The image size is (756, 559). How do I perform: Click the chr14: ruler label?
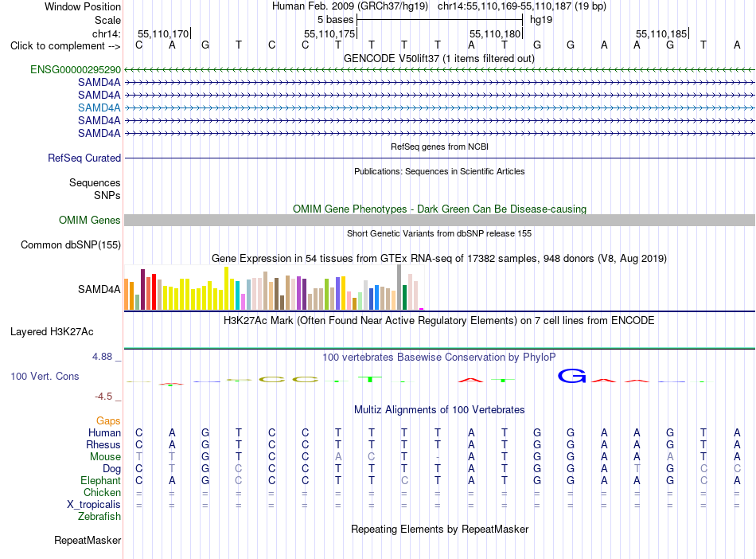(x=106, y=33)
